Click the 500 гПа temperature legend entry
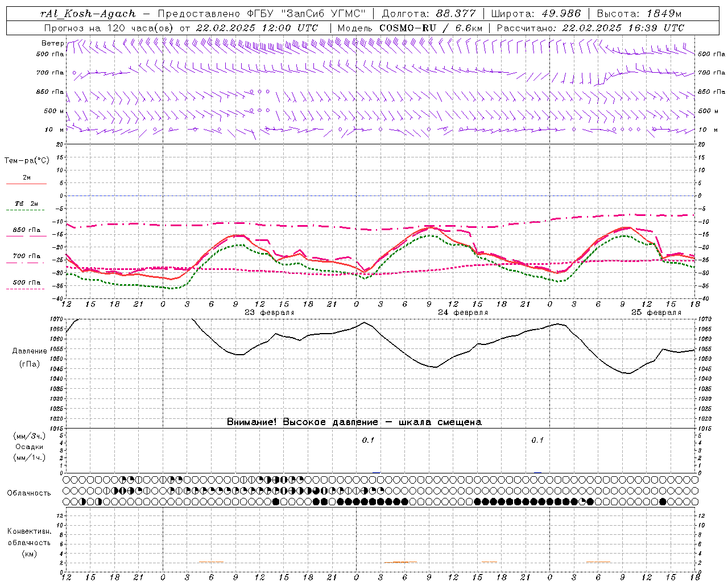This screenshot has width=728, height=582. 27,282
